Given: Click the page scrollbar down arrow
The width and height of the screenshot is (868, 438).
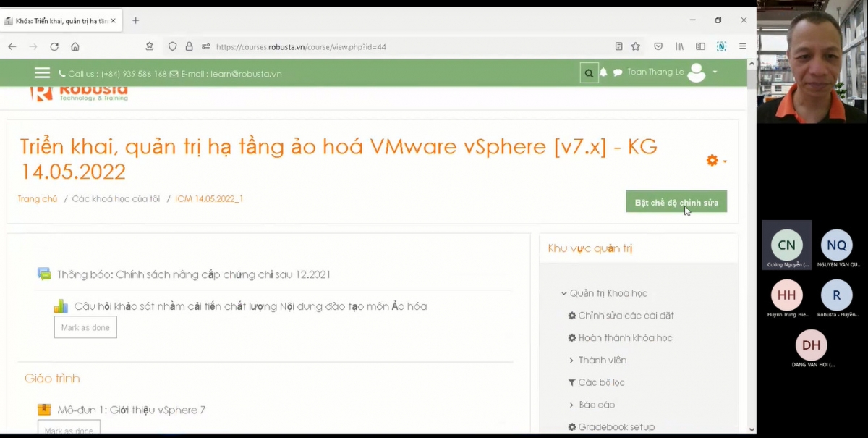Looking at the screenshot, I should 752,429.
